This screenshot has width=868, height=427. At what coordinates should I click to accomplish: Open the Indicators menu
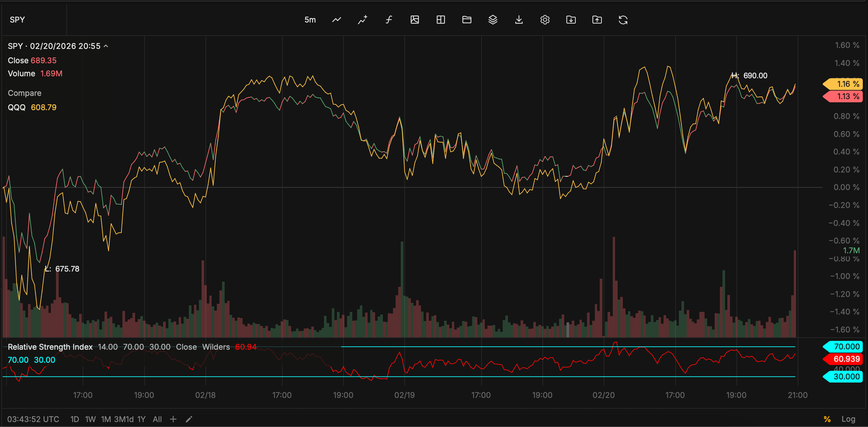click(388, 20)
